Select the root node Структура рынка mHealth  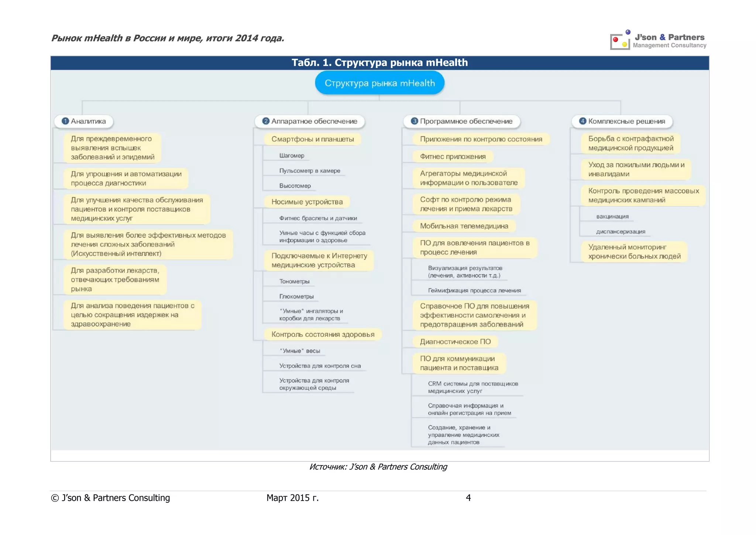(x=379, y=83)
